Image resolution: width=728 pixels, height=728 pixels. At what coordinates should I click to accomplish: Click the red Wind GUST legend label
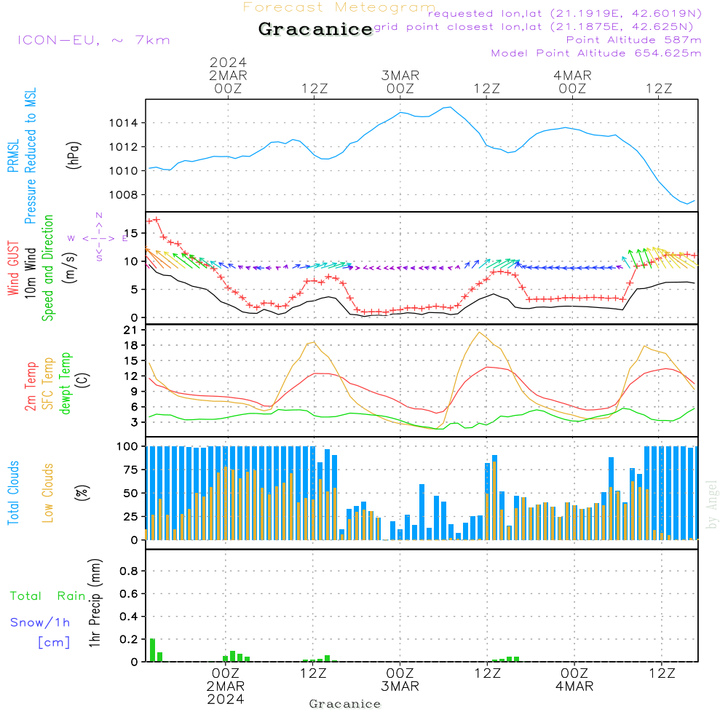coord(13,268)
